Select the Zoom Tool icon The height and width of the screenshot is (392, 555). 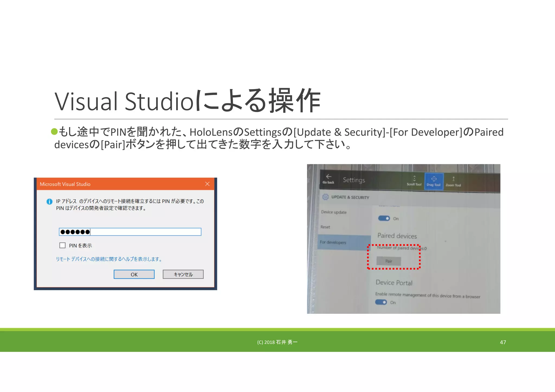453,181
